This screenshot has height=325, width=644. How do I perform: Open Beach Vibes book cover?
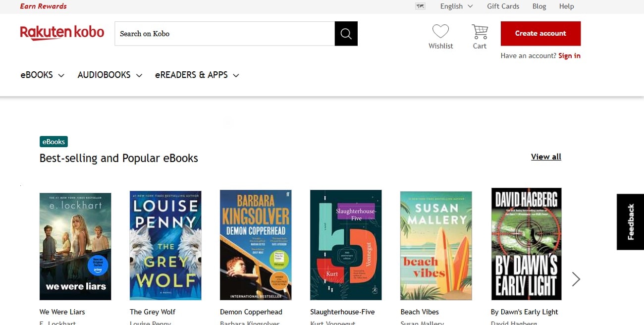436,246
